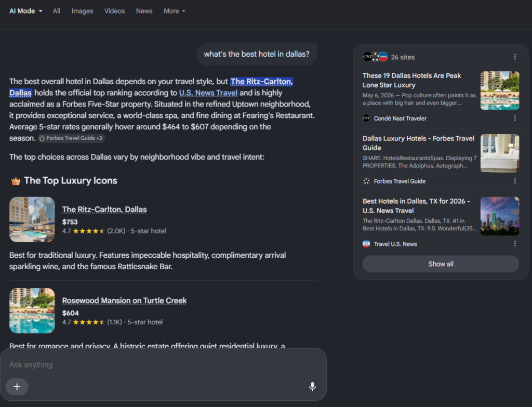The image size is (532, 407).
Task: Click the "(2.0K) · 5-star hotel" text
Action: 137,231
